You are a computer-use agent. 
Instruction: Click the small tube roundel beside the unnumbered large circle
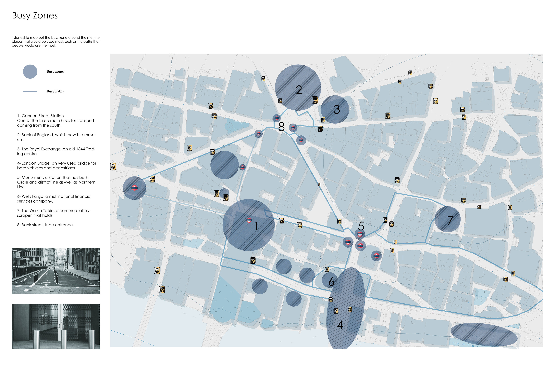[x=242, y=167]
